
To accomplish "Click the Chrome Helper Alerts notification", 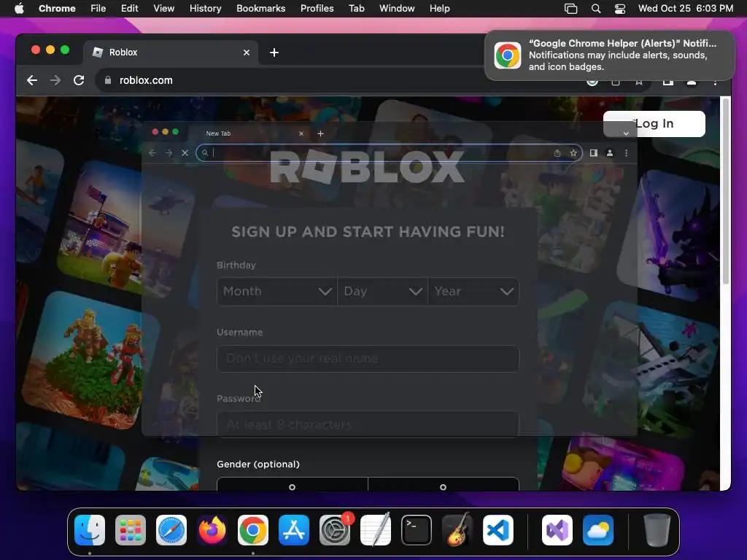I will pos(609,55).
